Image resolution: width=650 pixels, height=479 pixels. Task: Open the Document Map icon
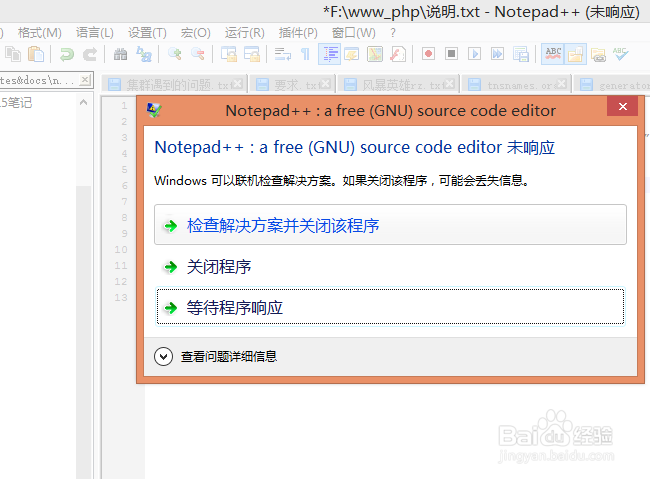tap(375, 54)
